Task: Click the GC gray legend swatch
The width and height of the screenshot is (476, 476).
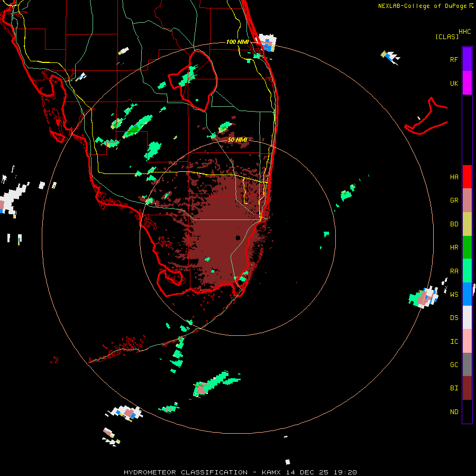Action: point(467,364)
